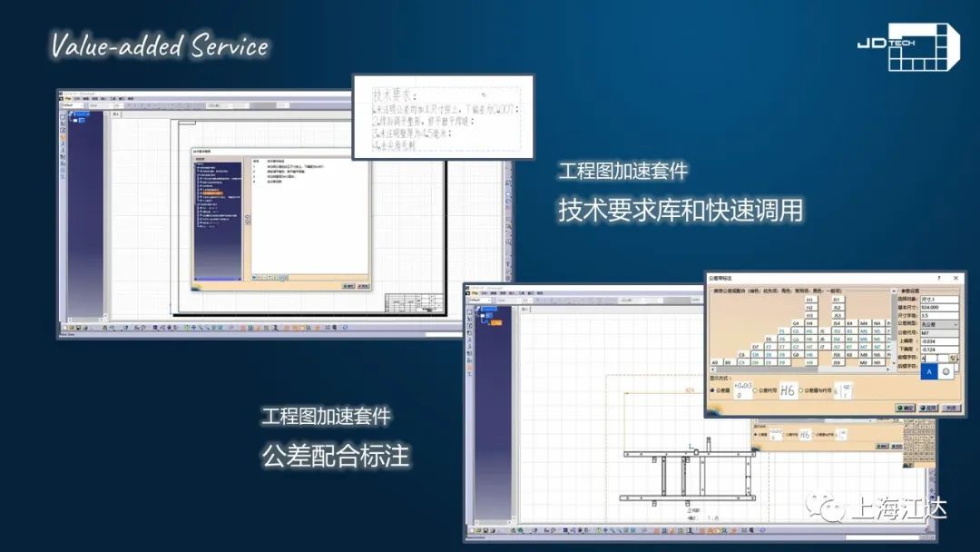This screenshot has width=980, height=552.
Task: Choose the D7 cell in the tolerance grid
Action: [756, 347]
